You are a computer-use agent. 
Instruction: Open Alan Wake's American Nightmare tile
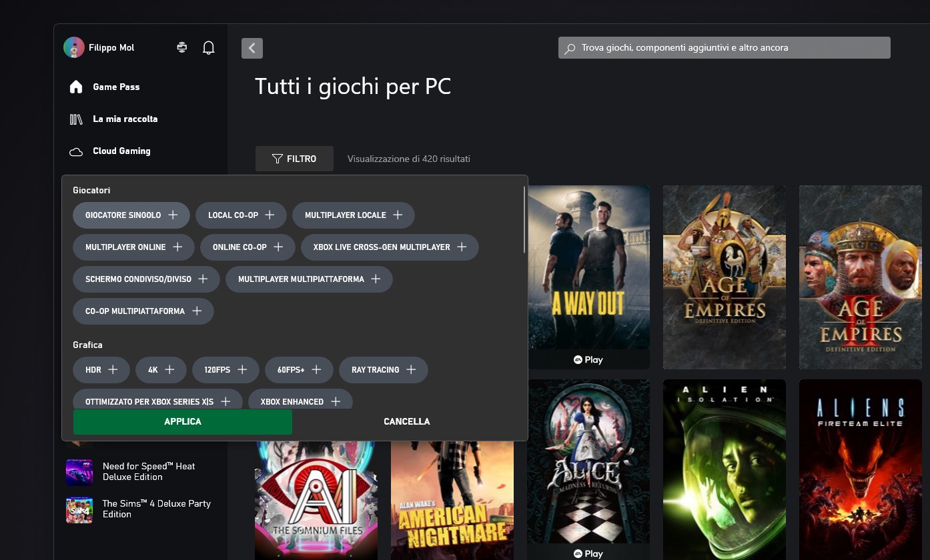452,500
